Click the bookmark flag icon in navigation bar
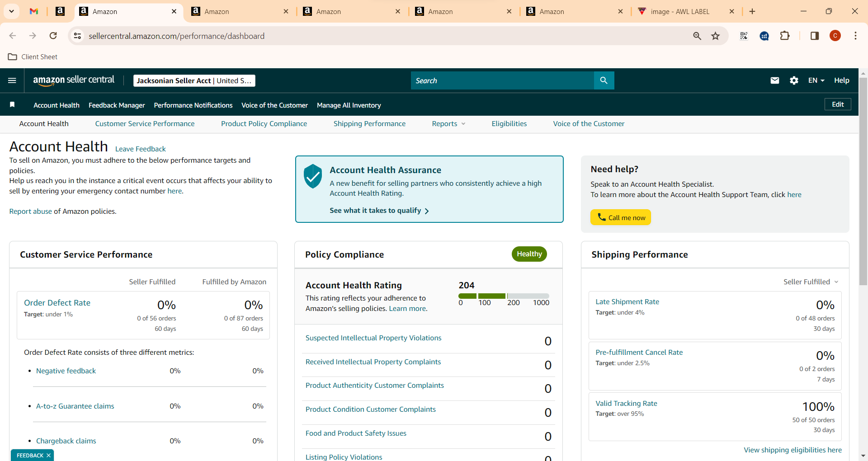This screenshot has width=868, height=461. coord(13,105)
